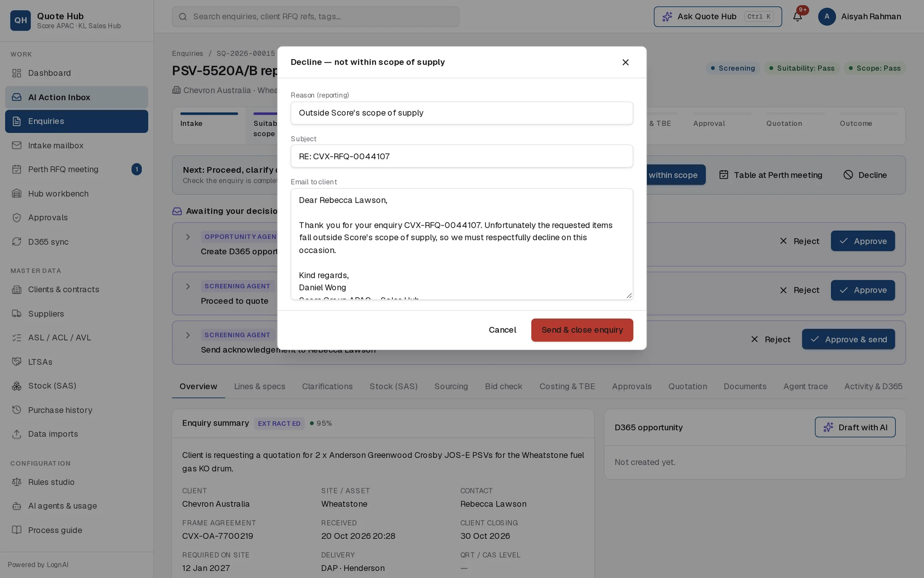Reject the Create D365 opportunity action
This screenshot has height=578, width=924.
(799, 241)
